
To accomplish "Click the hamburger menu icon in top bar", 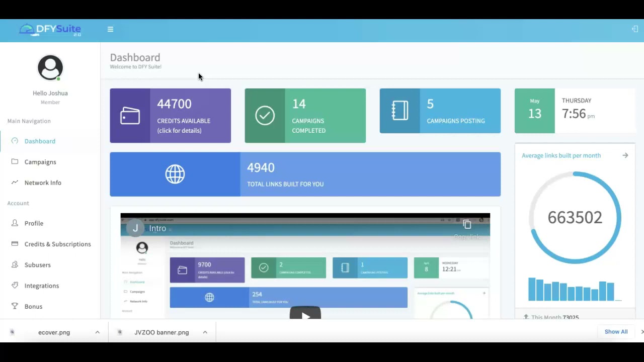I will coord(110,29).
